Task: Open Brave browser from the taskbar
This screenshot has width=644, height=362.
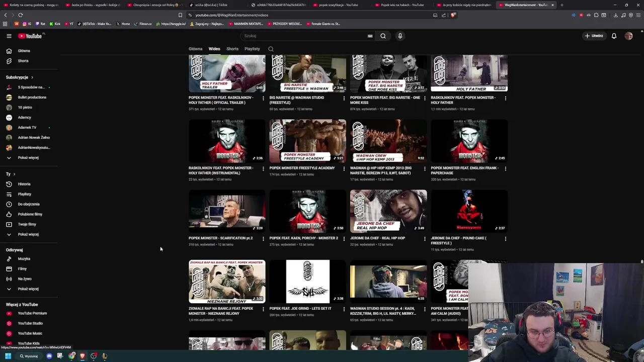Action: 83,356
